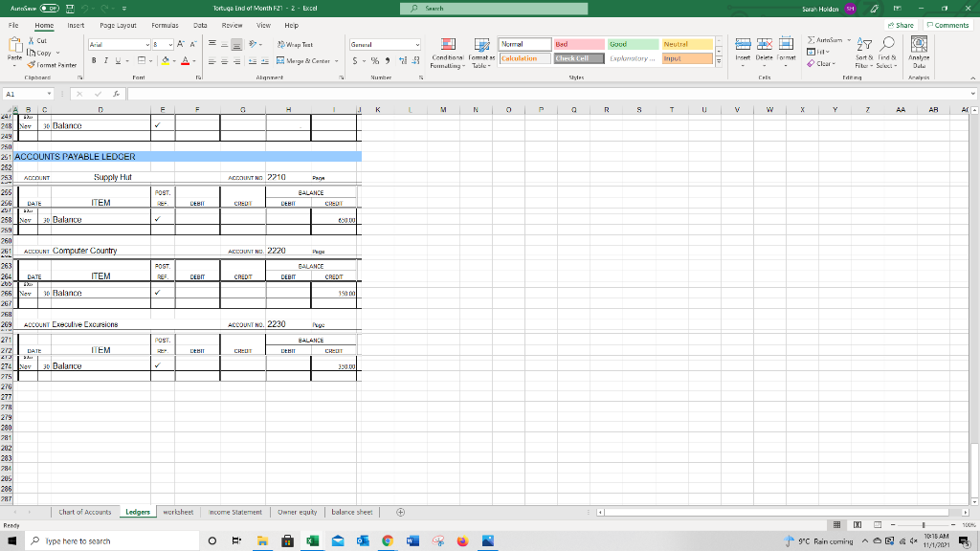Decrease the font size
Image resolution: width=980 pixels, height=551 pixels.
pos(193,44)
